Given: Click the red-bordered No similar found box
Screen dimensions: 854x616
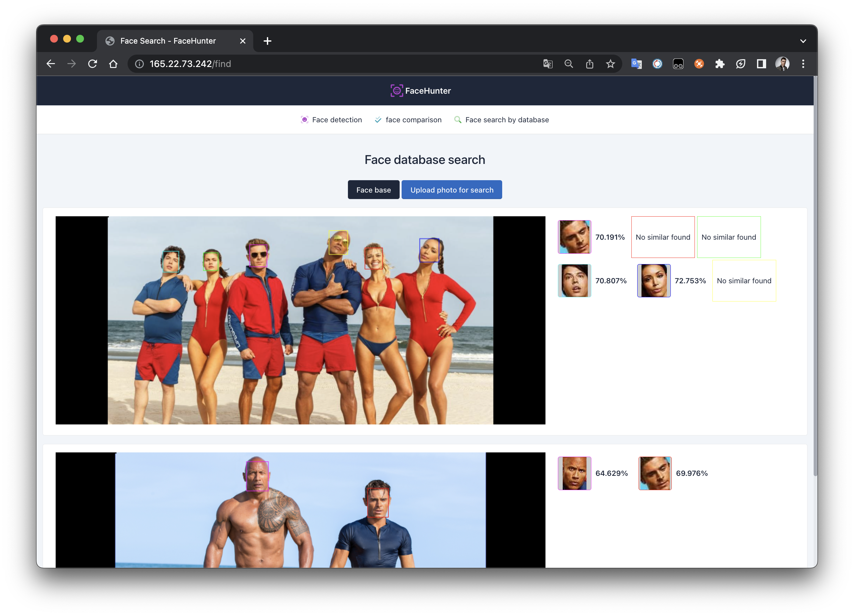Looking at the screenshot, I should (x=663, y=237).
